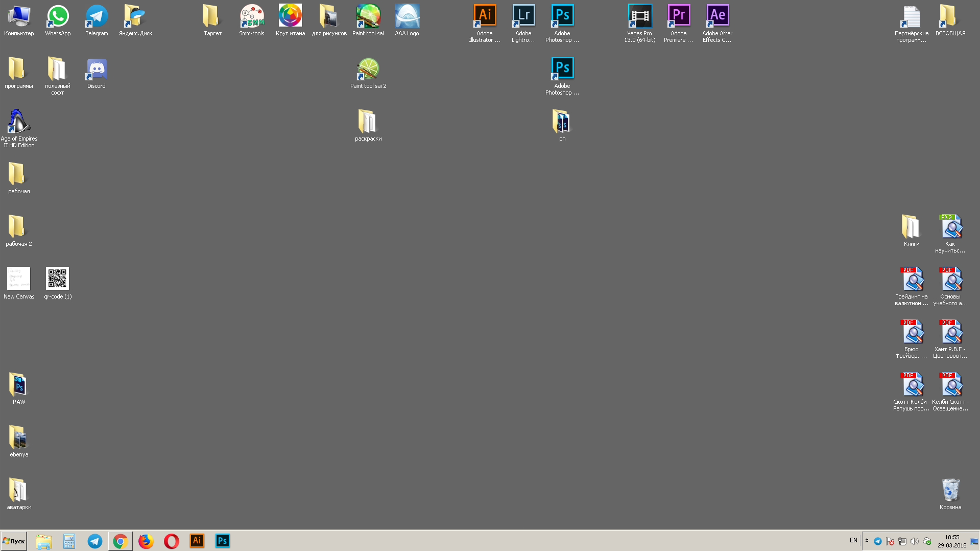Launch the Paint tool sai shortcut

click(x=368, y=20)
